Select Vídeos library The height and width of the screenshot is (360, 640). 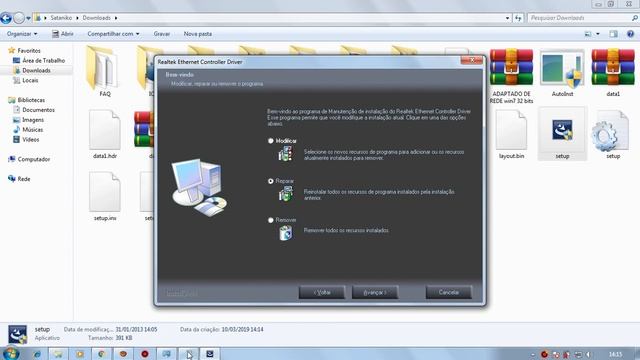click(x=31, y=140)
